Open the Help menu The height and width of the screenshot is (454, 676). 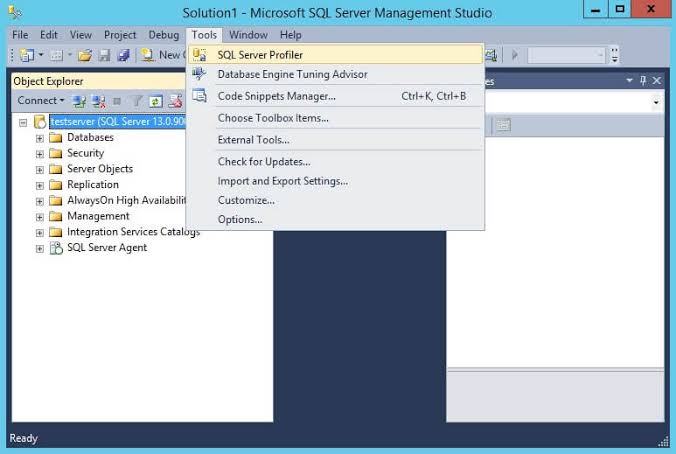[291, 35]
